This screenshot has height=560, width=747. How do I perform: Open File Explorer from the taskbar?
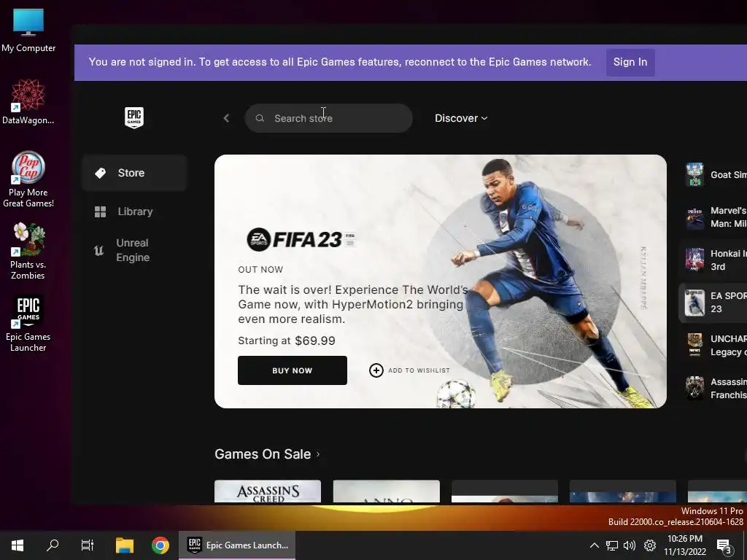click(125, 545)
